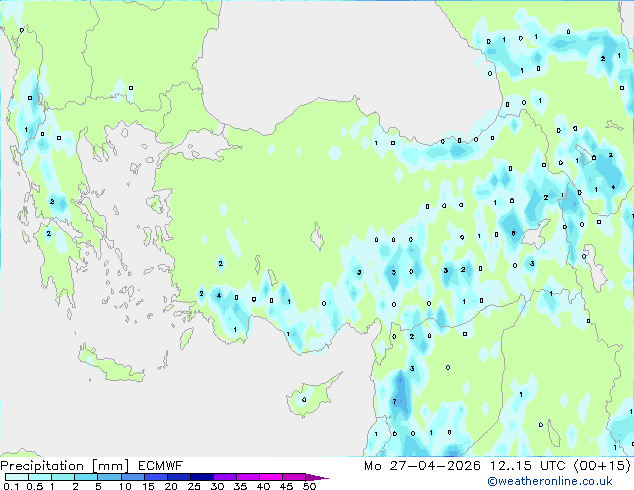
Task: Click the legend scale value '50'
Action: tap(309, 486)
